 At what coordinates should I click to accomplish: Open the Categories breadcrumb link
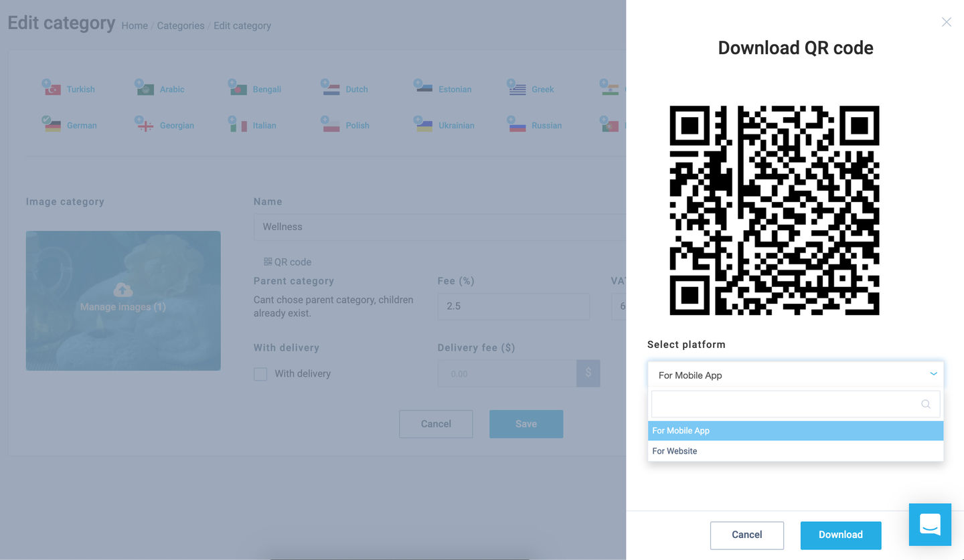[x=181, y=25]
